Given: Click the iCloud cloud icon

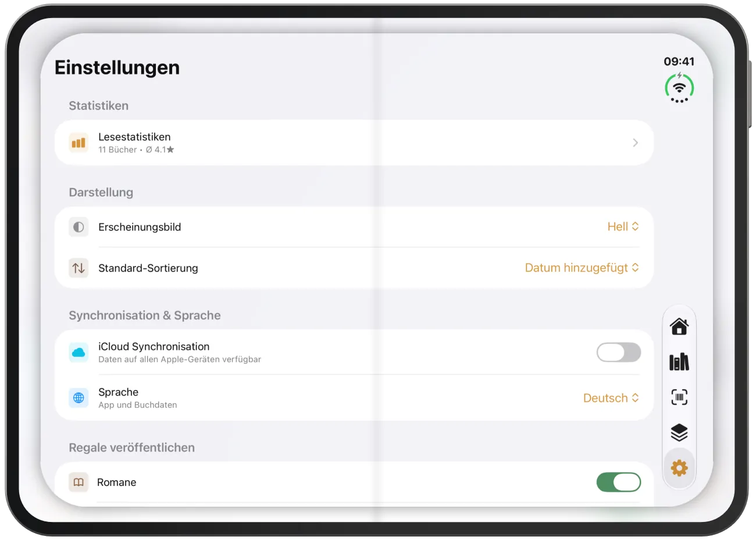Looking at the screenshot, I should [x=79, y=352].
